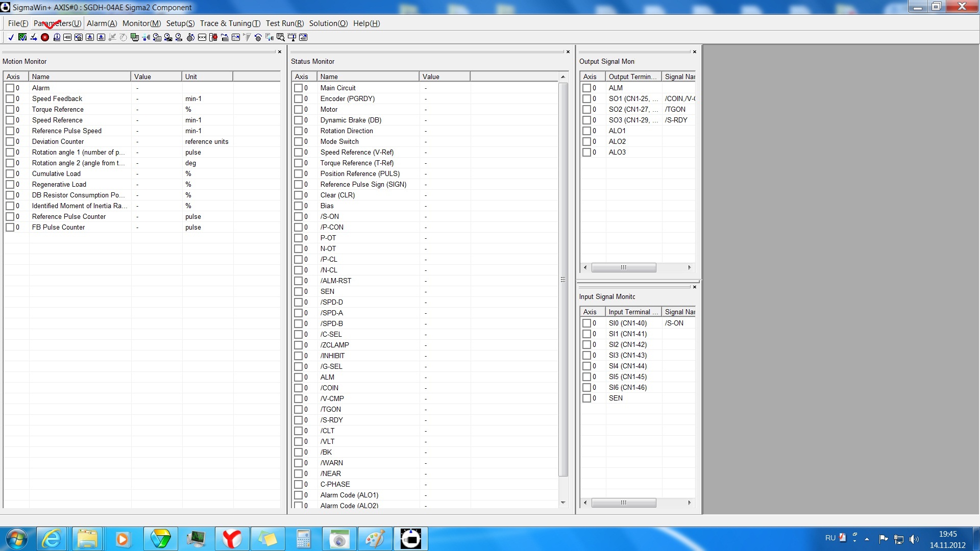980x551 pixels.
Task: Click right arrow of Output Signal scrollbar
Action: 689,267
